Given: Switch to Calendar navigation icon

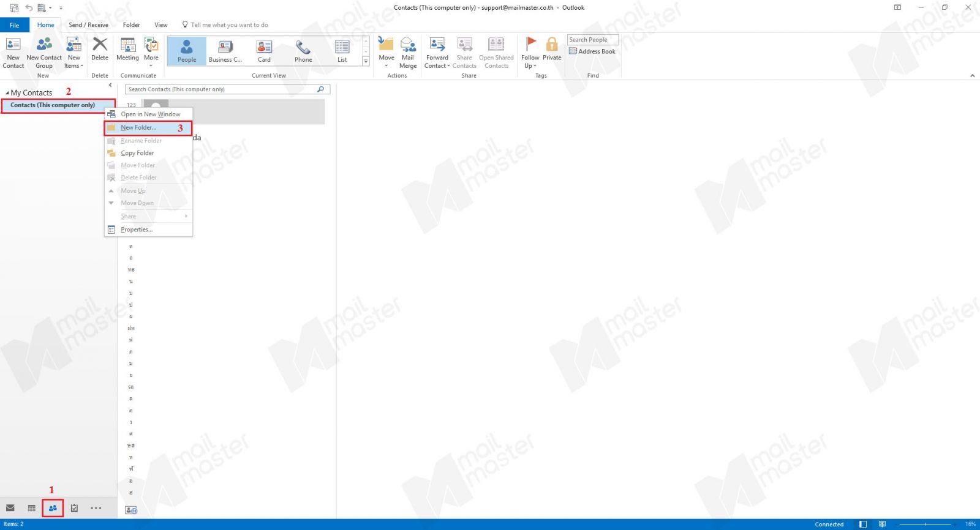Looking at the screenshot, I should click(31, 508).
